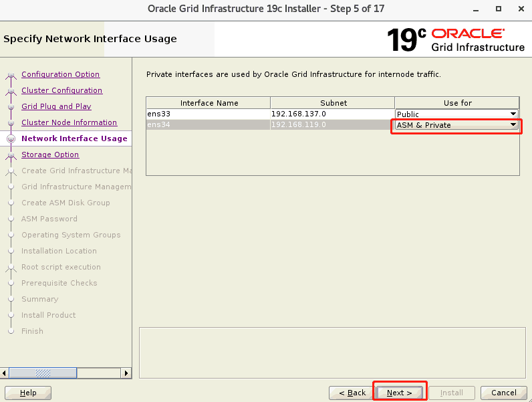Select subnet cell 192.168.119.0
The height and width of the screenshot is (402, 532).
point(333,124)
